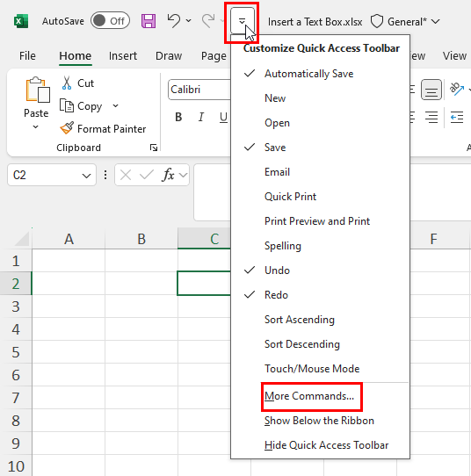Click the purple Save icon
Screen dimensions: 471x476
[149, 21]
